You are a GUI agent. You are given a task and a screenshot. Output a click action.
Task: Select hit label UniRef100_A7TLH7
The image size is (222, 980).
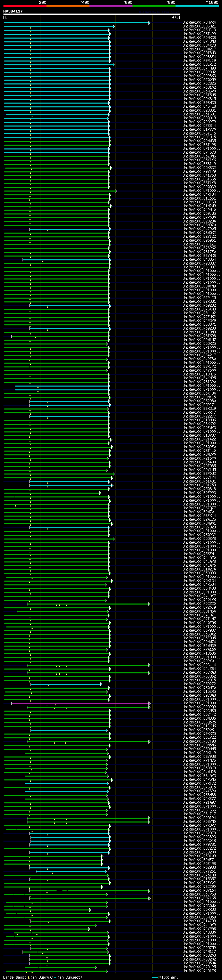(x=199, y=618)
